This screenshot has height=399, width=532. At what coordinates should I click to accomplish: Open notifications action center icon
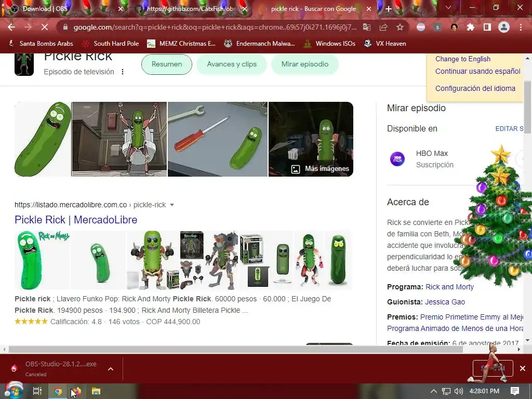coord(514,391)
